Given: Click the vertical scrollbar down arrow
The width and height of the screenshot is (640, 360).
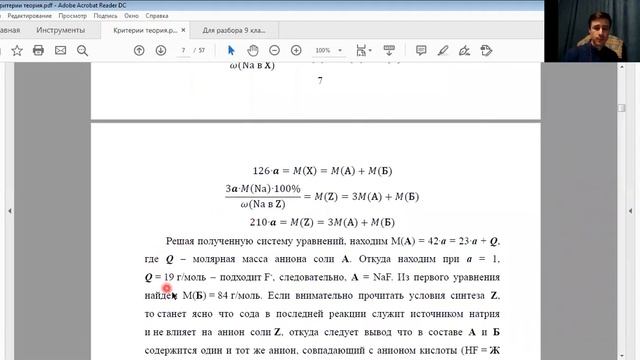Looking at the screenshot, I should (622, 356).
